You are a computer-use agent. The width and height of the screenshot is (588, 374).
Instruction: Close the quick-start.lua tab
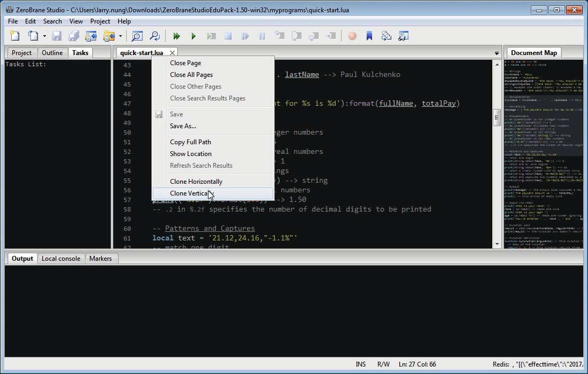click(x=172, y=53)
